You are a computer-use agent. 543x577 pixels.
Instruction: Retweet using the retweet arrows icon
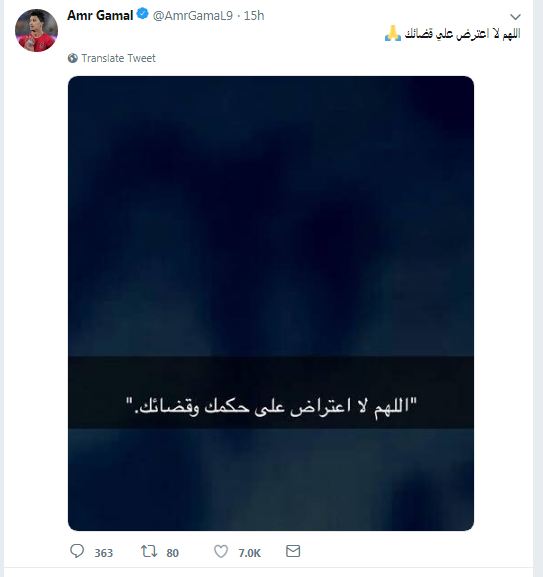click(149, 551)
